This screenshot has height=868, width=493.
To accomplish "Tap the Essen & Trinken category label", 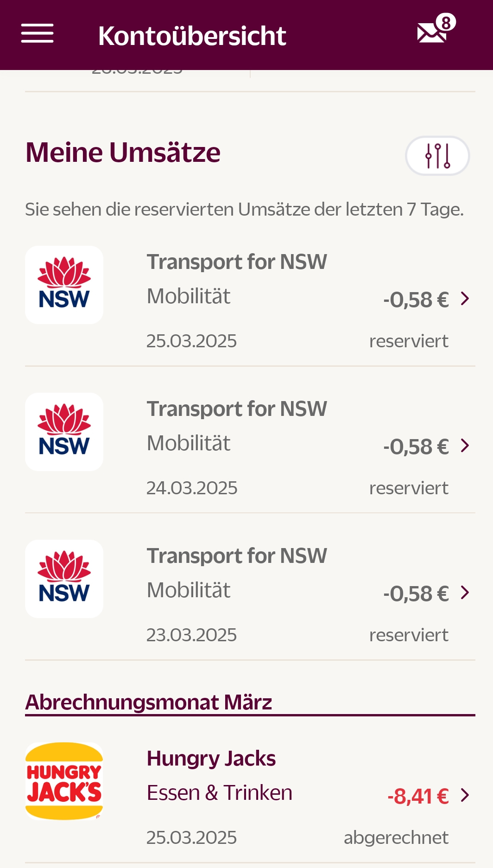I will [220, 792].
